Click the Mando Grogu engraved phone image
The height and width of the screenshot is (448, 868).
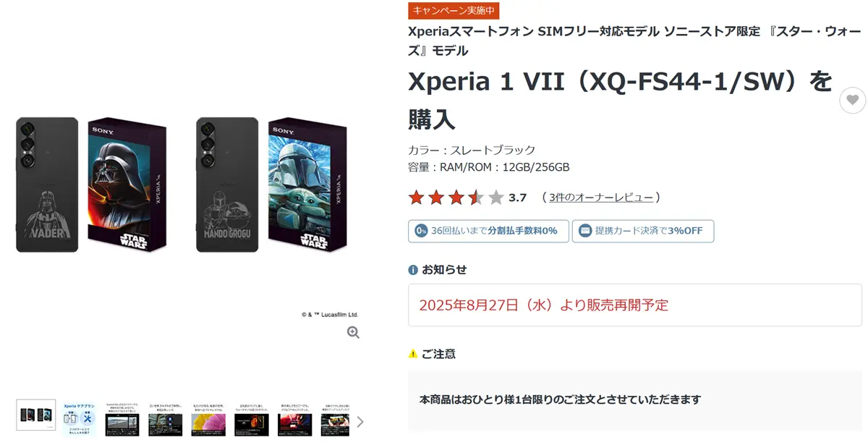[x=227, y=185]
